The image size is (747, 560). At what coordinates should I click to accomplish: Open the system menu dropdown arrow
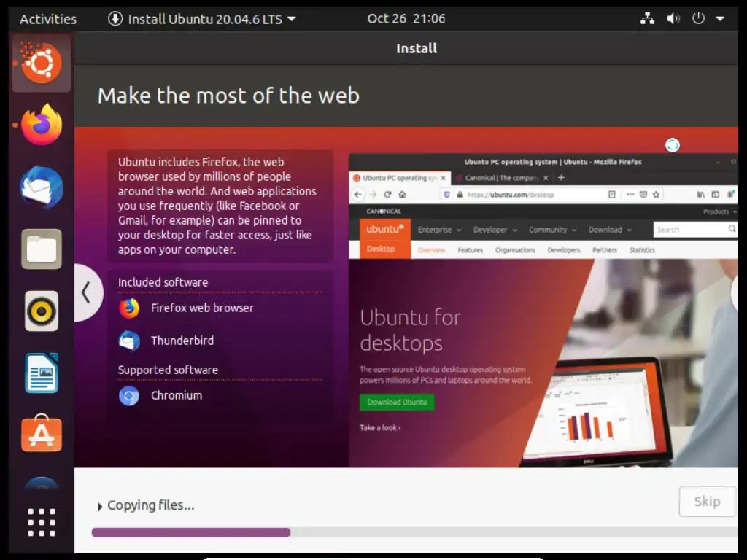click(720, 18)
